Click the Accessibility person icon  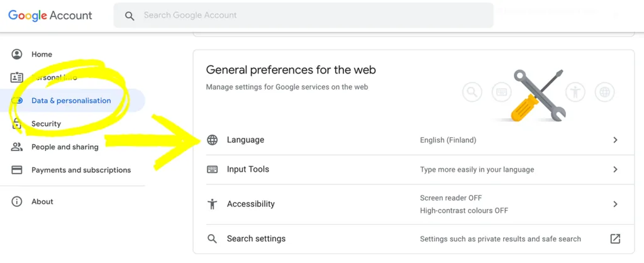(x=213, y=204)
